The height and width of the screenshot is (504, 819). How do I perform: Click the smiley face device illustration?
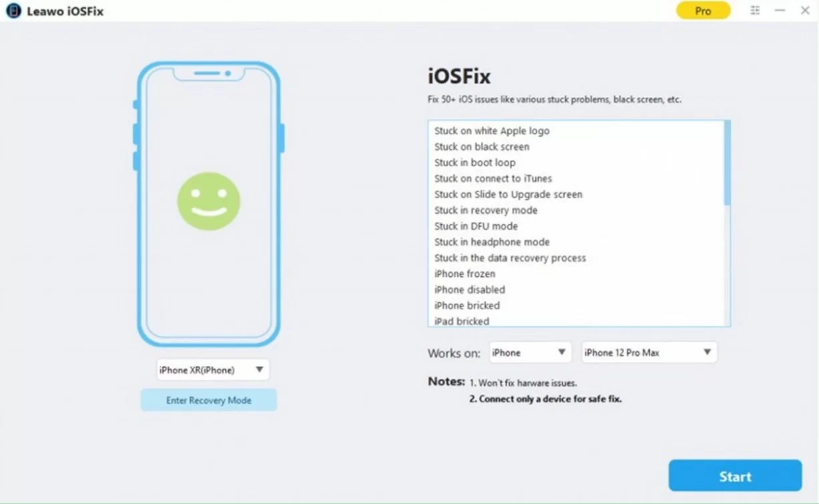pos(209,201)
